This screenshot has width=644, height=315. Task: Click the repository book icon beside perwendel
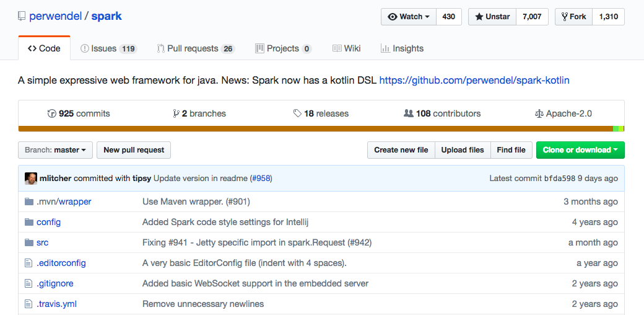(21, 17)
